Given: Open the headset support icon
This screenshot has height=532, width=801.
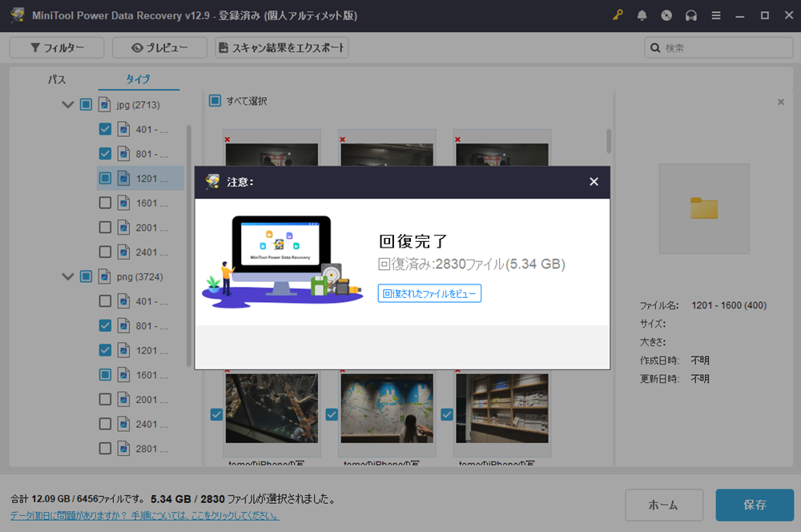Looking at the screenshot, I should click(x=691, y=15).
